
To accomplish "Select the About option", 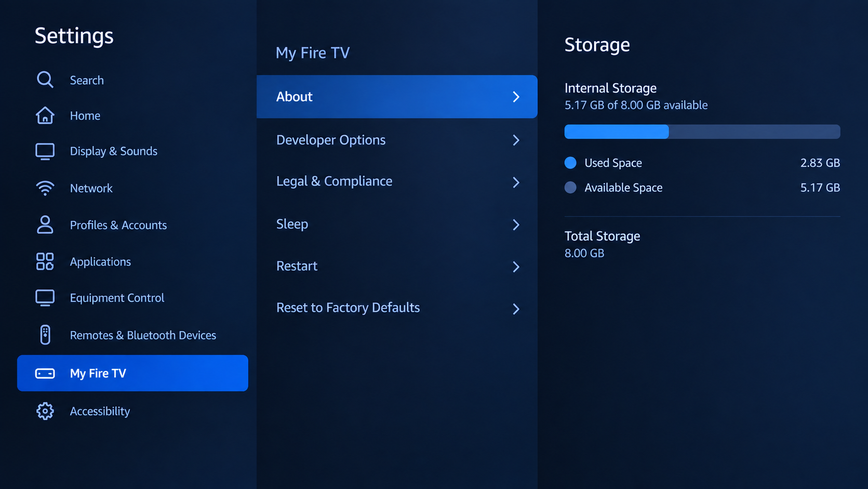I will pos(397,97).
